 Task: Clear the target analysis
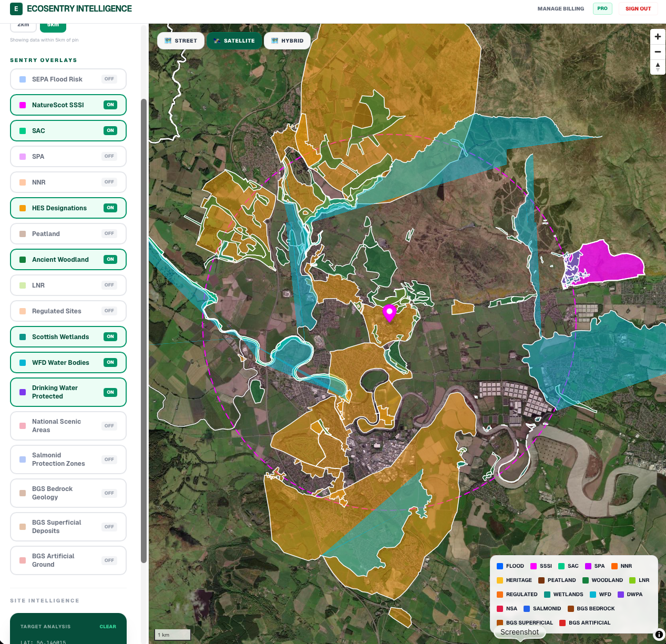coord(108,627)
